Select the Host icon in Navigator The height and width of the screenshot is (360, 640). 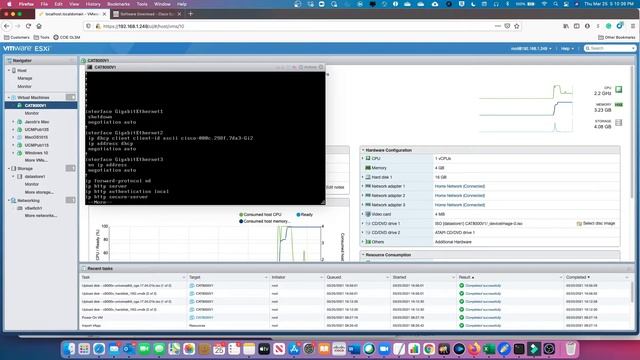(x=14, y=71)
